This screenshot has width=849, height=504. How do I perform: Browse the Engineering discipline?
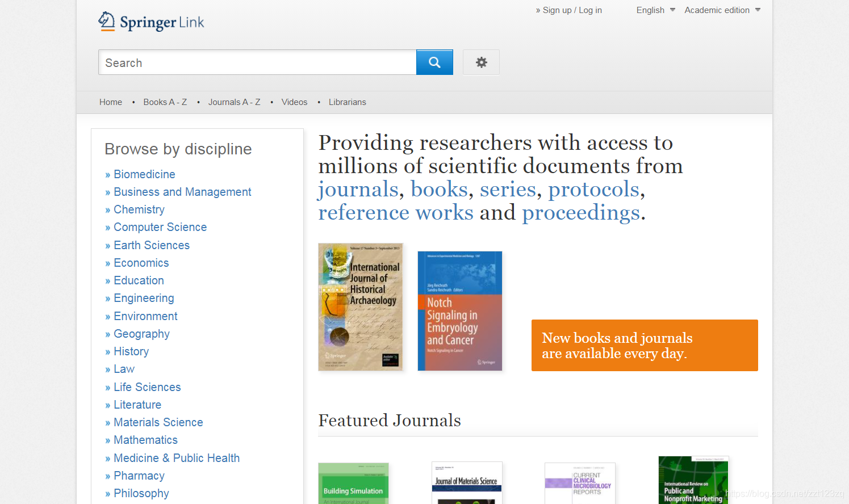pyautogui.click(x=144, y=298)
